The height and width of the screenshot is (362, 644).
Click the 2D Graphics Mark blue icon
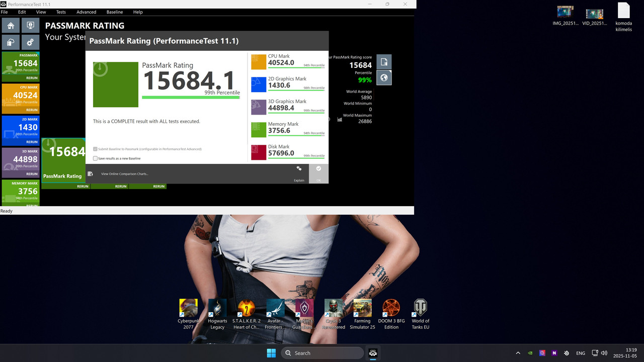pyautogui.click(x=259, y=84)
